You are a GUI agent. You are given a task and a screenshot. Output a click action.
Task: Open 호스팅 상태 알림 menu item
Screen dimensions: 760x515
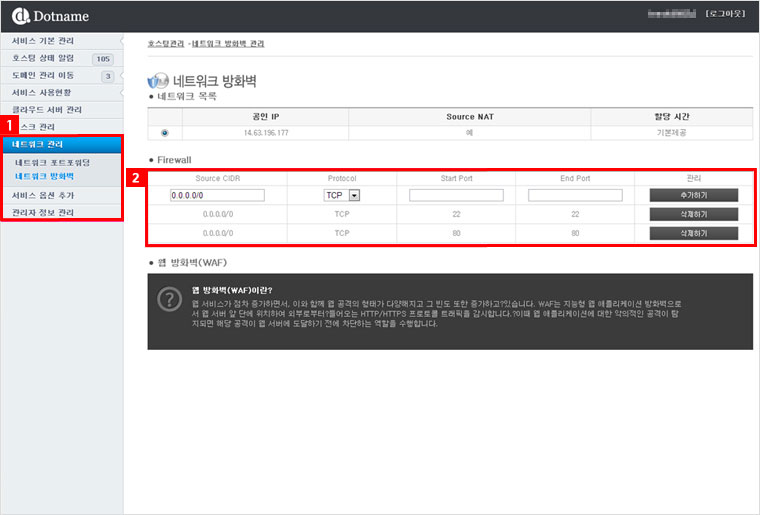(43, 58)
